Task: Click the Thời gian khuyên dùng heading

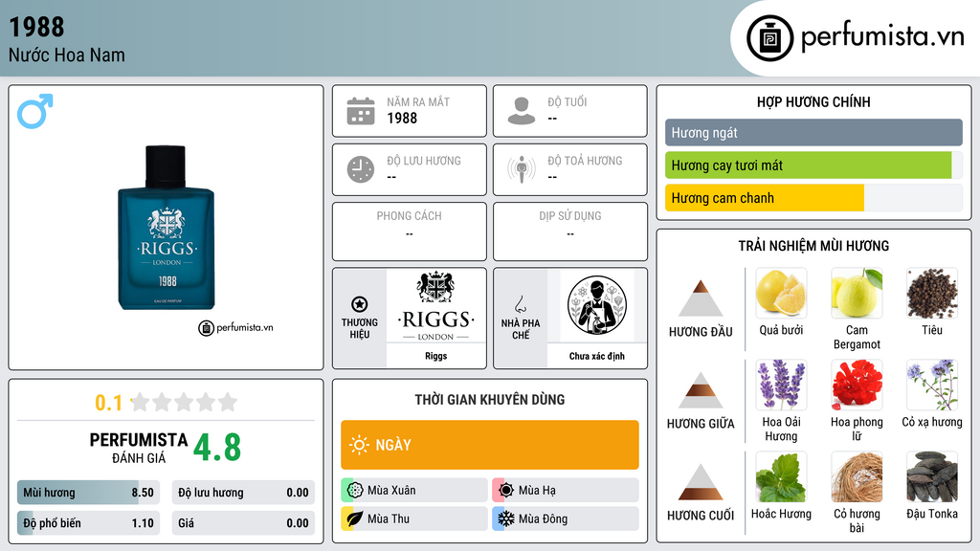Action: point(490,399)
